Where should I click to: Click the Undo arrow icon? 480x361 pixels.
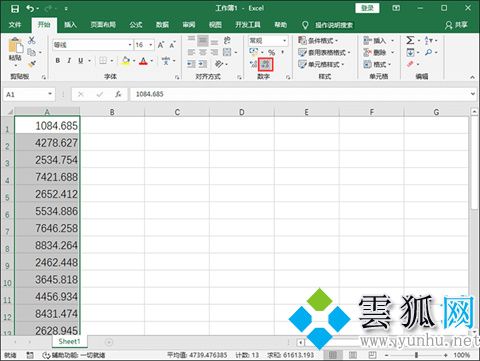pos(30,8)
